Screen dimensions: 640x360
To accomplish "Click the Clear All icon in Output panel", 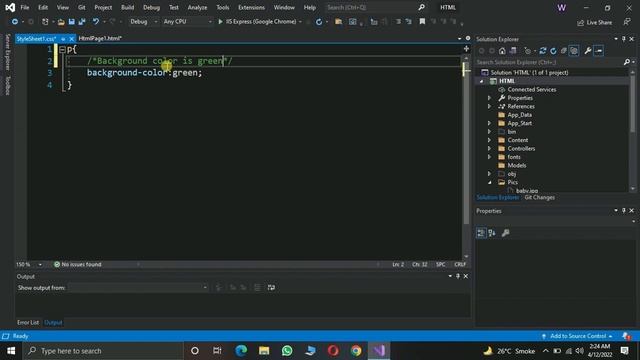I will [x=257, y=287].
